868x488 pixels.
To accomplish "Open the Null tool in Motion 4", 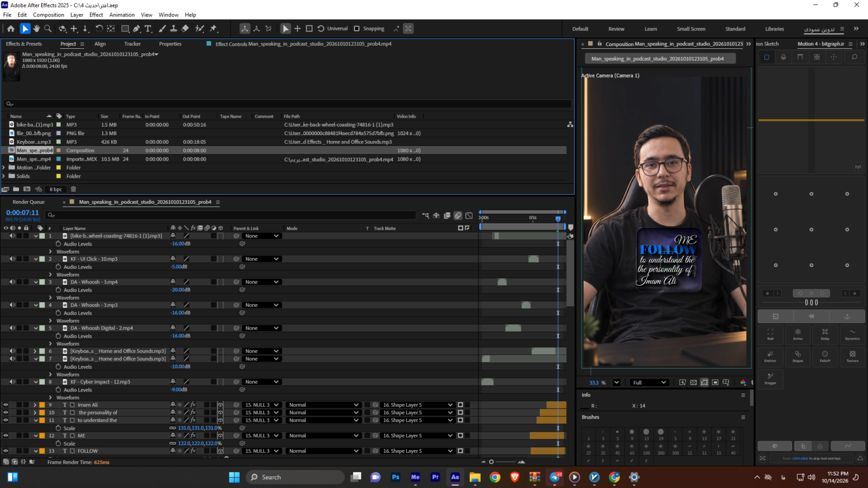I will pos(770,334).
